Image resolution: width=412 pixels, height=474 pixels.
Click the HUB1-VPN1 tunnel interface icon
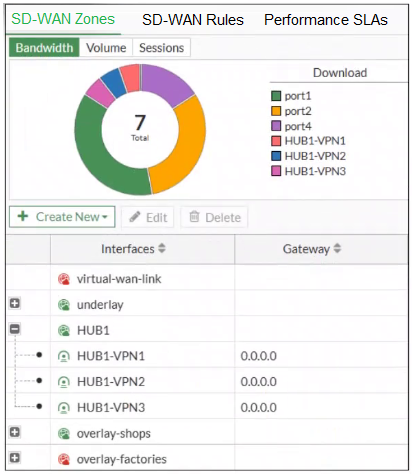click(x=64, y=356)
